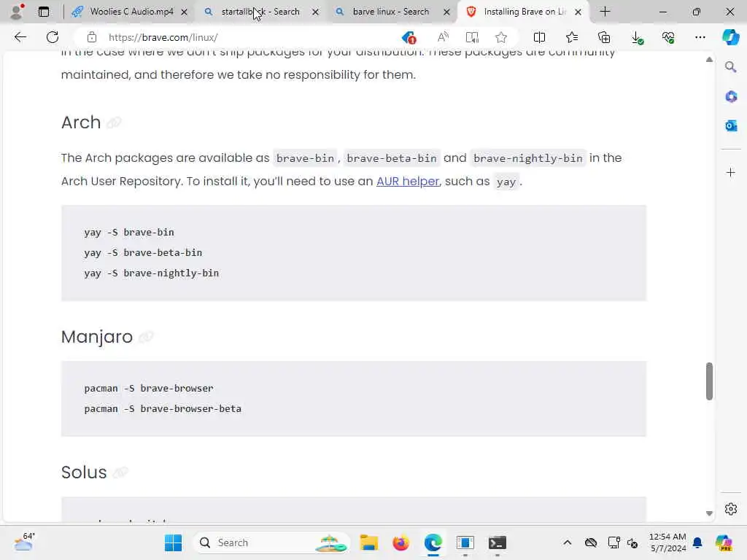
Task: Go back to the previous page
Action: (x=20, y=37)
